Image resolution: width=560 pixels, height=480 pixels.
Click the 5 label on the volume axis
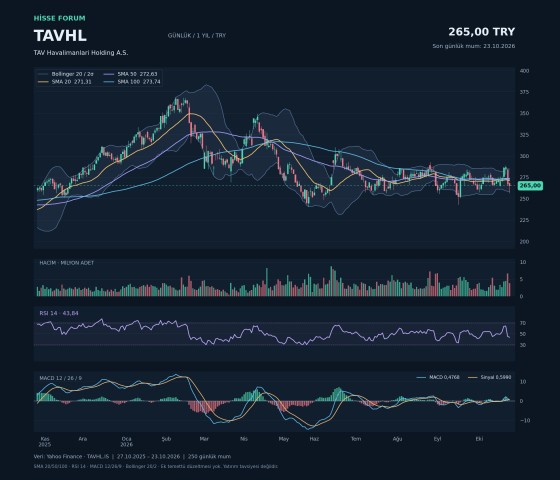(x=521, y=279)
